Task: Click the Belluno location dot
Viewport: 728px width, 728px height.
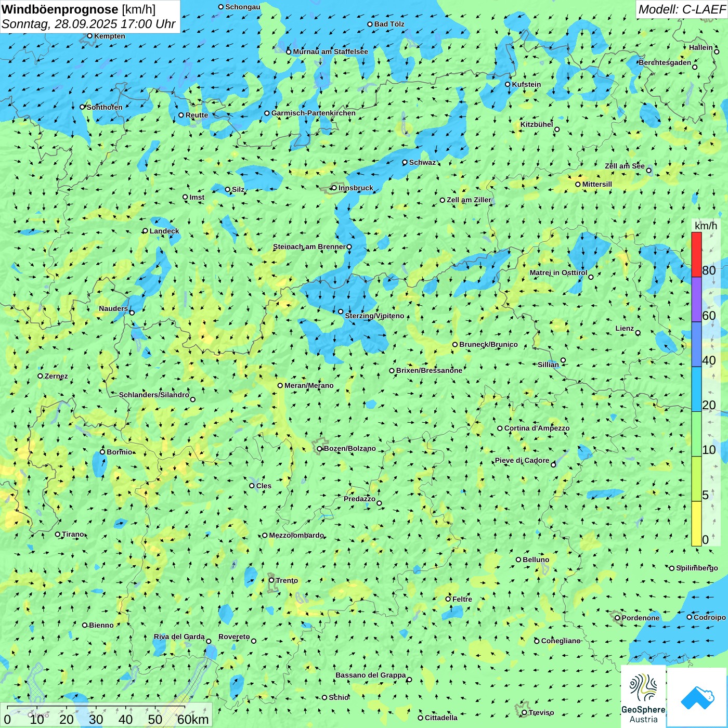Action: tap(518, 560)
